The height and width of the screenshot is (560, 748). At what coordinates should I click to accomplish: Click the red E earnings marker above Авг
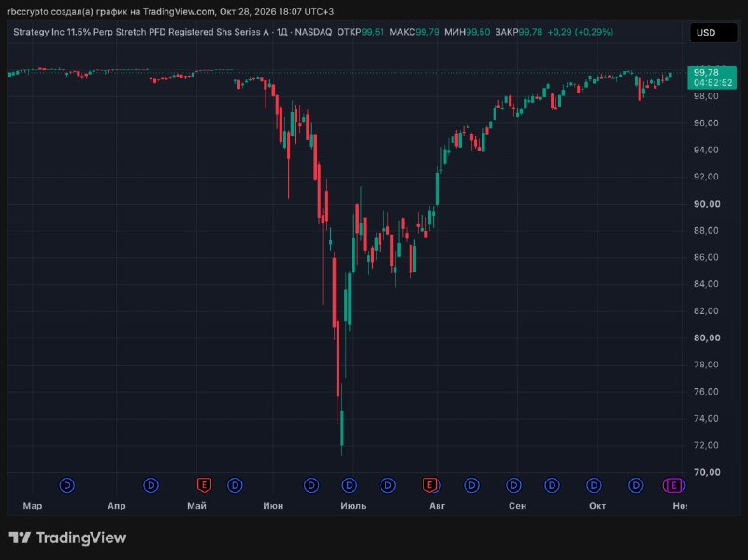point(429,485)
